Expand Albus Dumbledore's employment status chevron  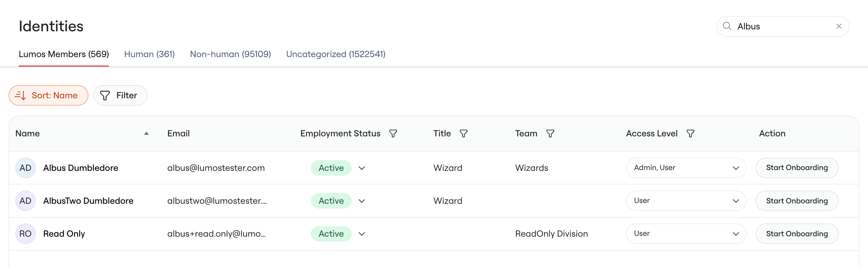point(362,168)
